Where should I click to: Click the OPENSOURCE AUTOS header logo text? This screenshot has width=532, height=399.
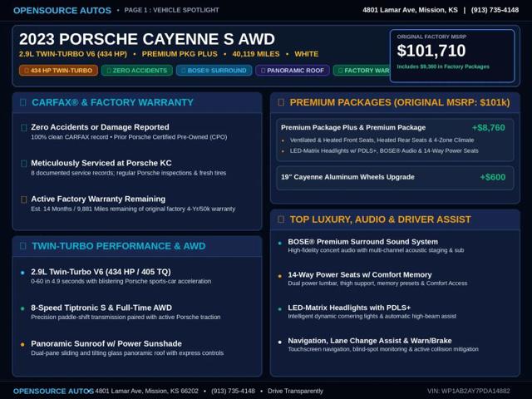click(62, 11)
